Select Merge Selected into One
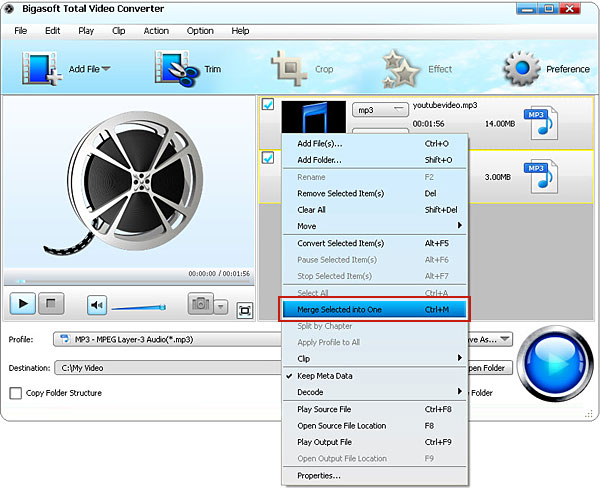This screenshot has width=600, height=488. click(374, 310)
